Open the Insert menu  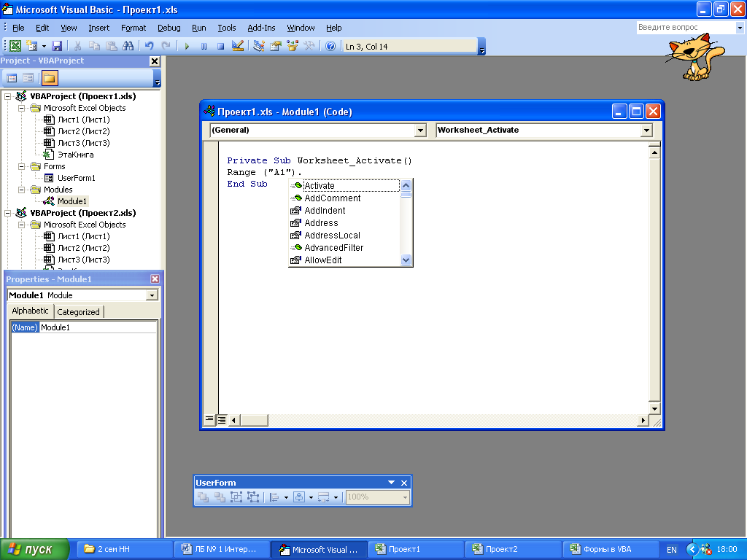click(x=98, y=28)
